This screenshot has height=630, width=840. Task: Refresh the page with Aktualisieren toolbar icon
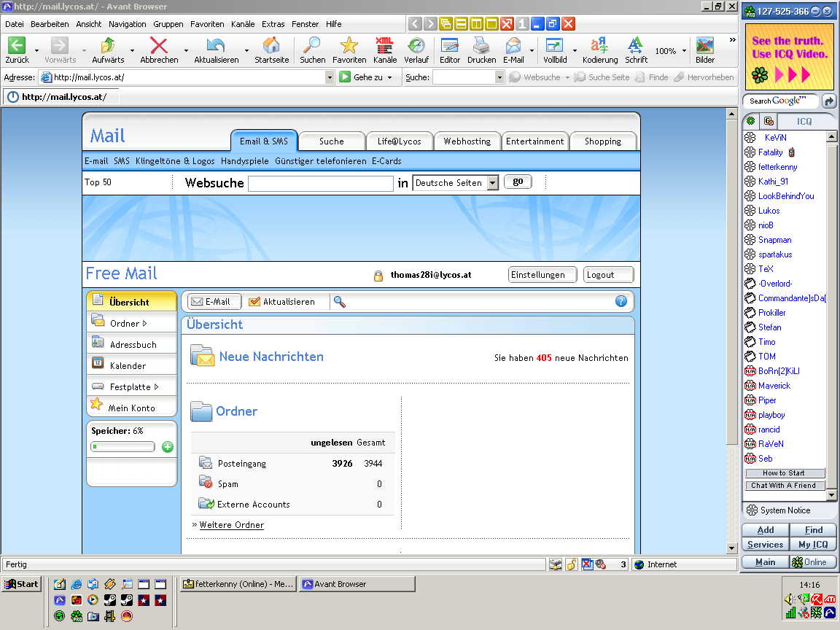pos(216,45)
